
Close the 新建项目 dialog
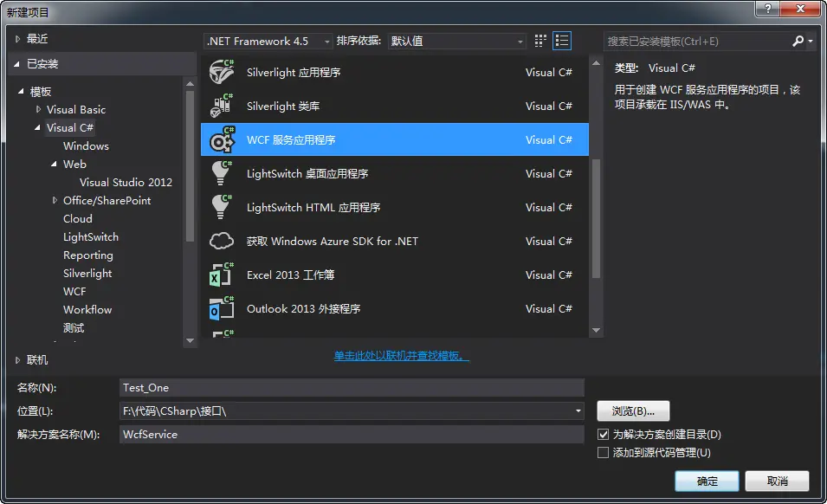[x=800, y=9]
